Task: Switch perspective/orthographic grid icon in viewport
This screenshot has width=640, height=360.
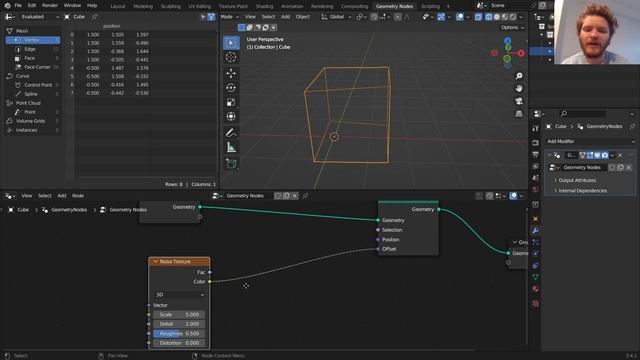Action: click(519, 114)
